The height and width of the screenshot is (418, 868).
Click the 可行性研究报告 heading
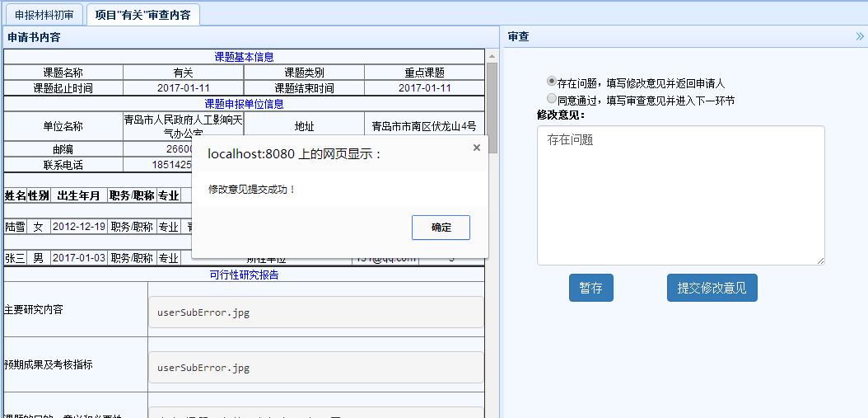tap(244, 275)
